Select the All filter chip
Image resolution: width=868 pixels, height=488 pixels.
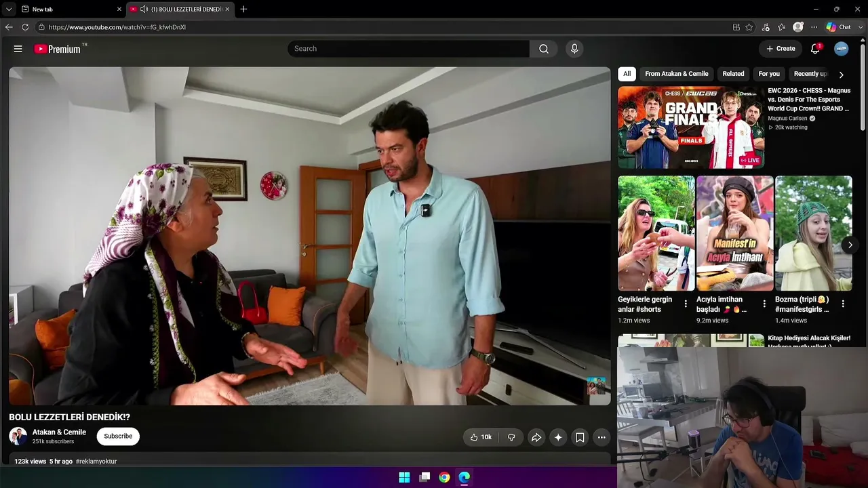click(x=627, y=74)
